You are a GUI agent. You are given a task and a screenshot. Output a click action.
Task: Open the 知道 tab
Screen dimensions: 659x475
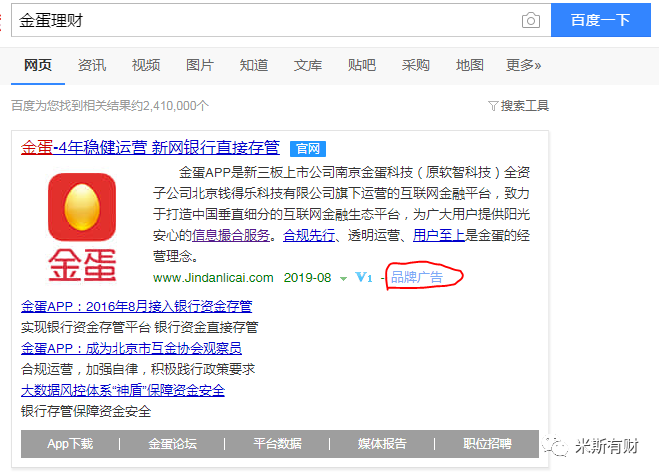(254, 66)
